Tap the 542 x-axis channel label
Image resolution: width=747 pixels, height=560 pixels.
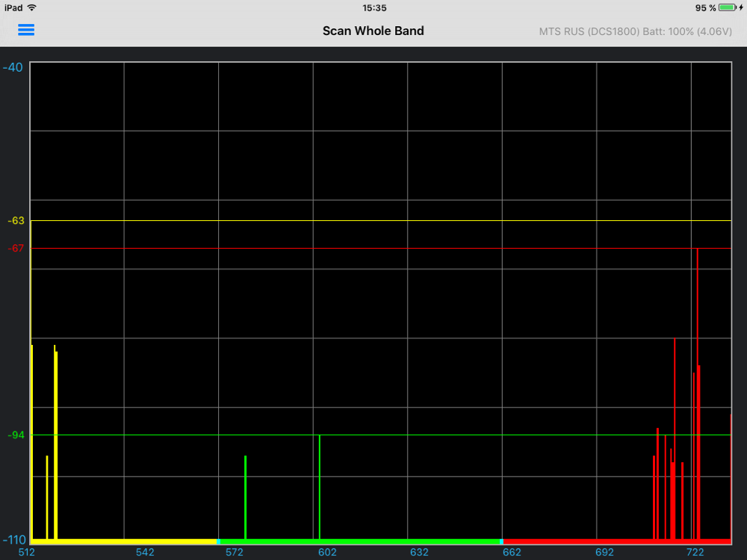(145, 553)
